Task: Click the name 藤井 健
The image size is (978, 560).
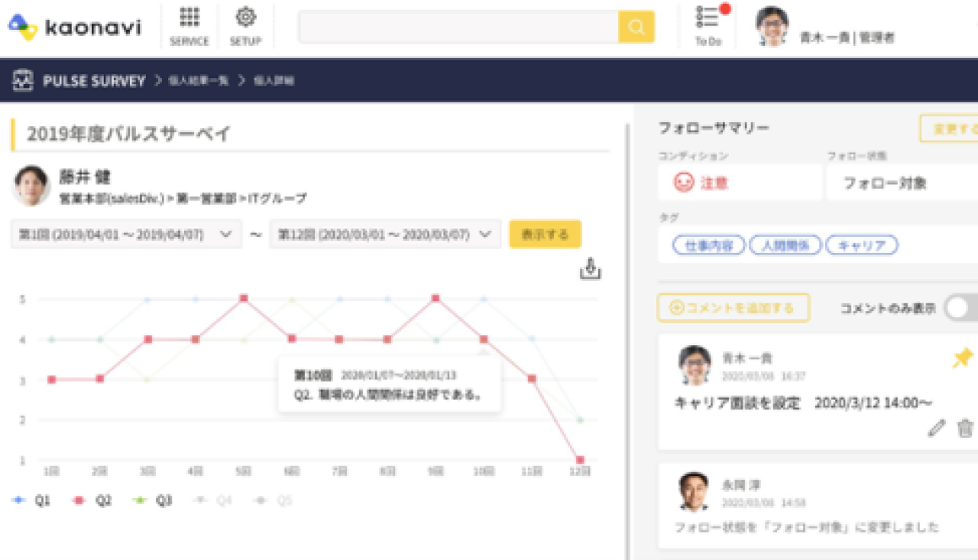Action: pyautogui.click(x=85, y=176)
